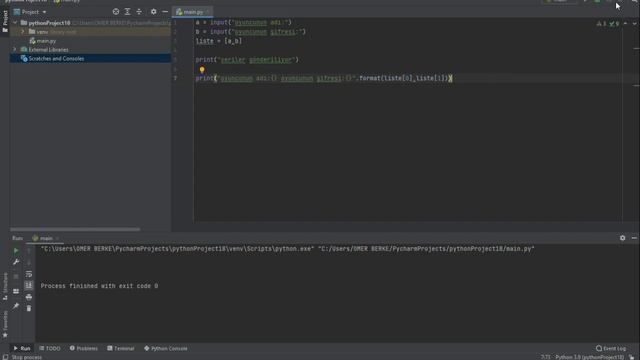
Task: Select opened file locate icon in Project panel
Action: pyautogui.click(x=116, y=12)
